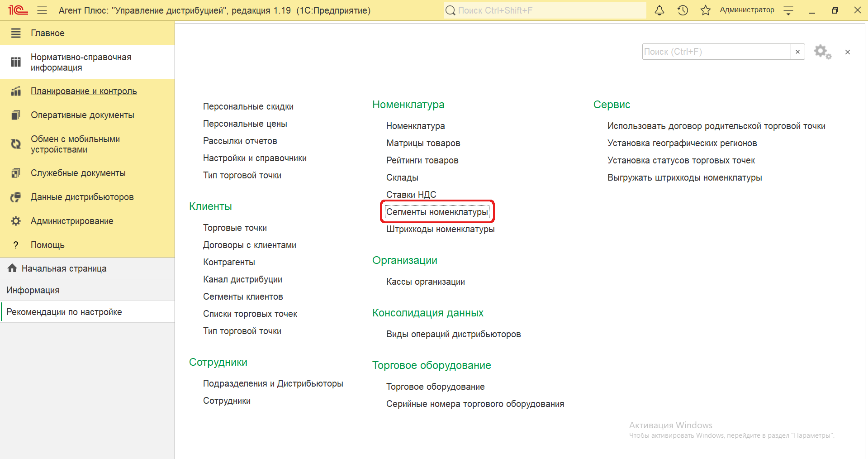The width and height of the screenshot is (868, 459).
Task: Open Рейтинги товаров
Action: coord(422,160)
